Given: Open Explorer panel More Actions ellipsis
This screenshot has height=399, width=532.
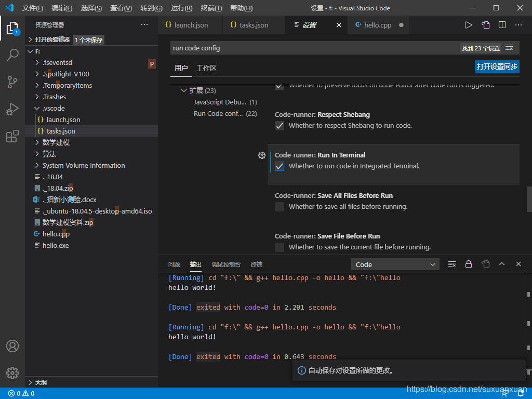Looking at the screenshot, I should point(144,24).
